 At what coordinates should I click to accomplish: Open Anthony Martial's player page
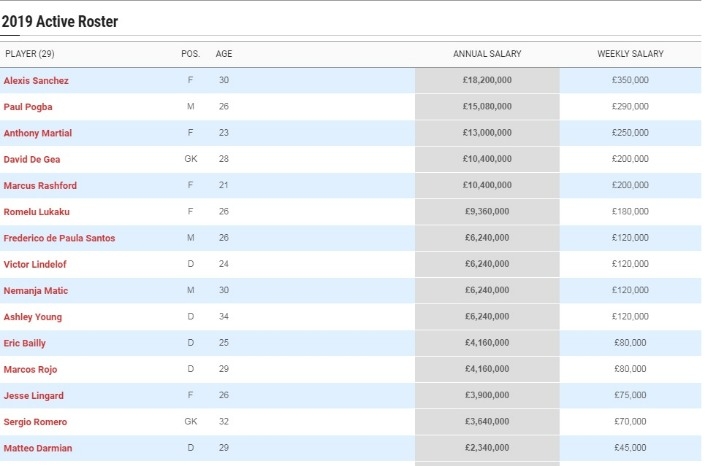point(38,133)
